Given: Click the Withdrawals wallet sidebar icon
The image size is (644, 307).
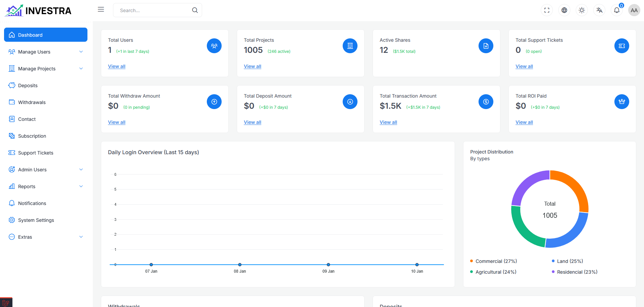Looking at the screenshot, I should click(12, 102).
